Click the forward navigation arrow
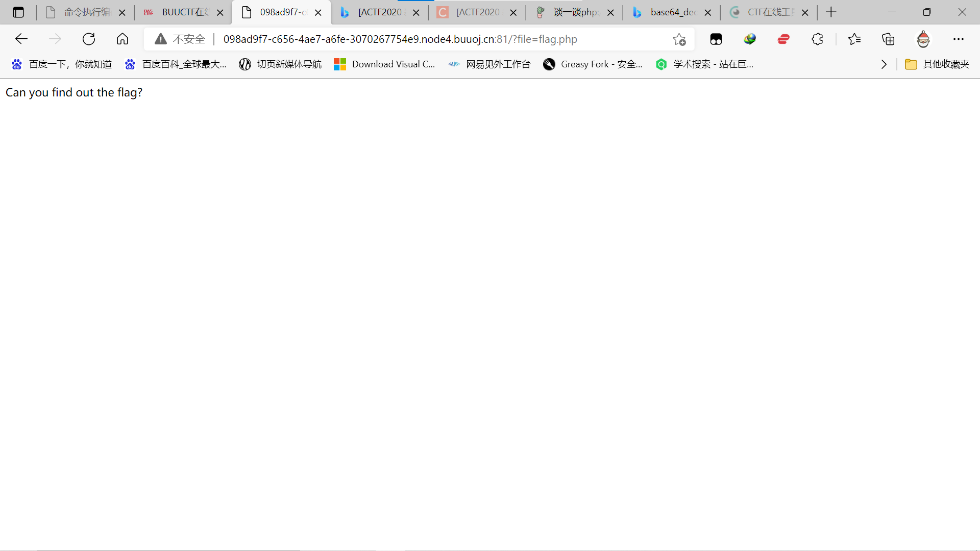The height and width of the screenshot is (551, 980). (x=55, y=39)
